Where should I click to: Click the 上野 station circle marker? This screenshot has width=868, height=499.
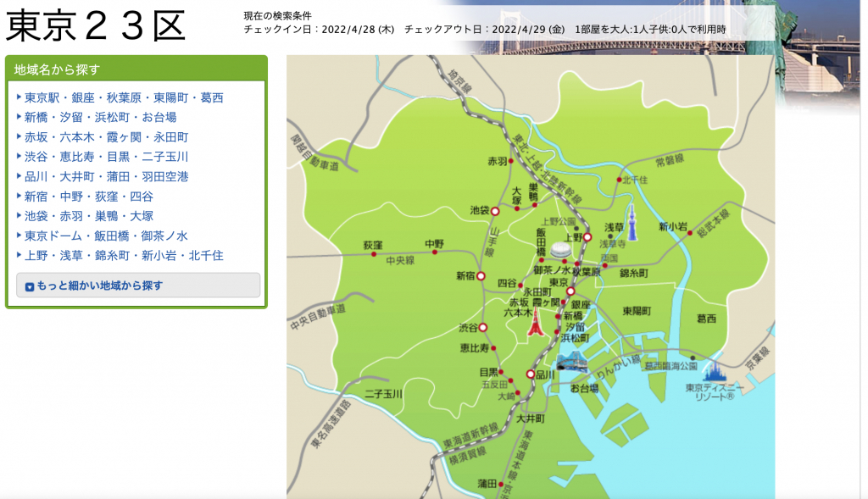587,238
